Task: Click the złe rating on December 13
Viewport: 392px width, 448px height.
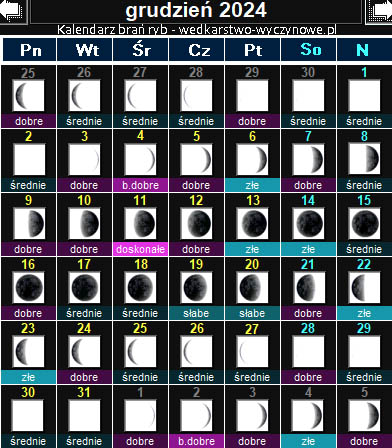Action: (x=252, y=249)
